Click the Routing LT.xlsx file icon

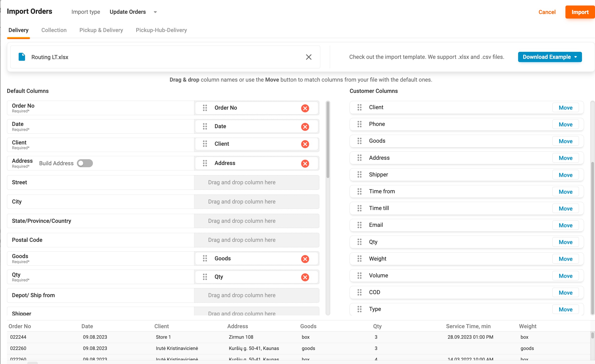(22, 57)
